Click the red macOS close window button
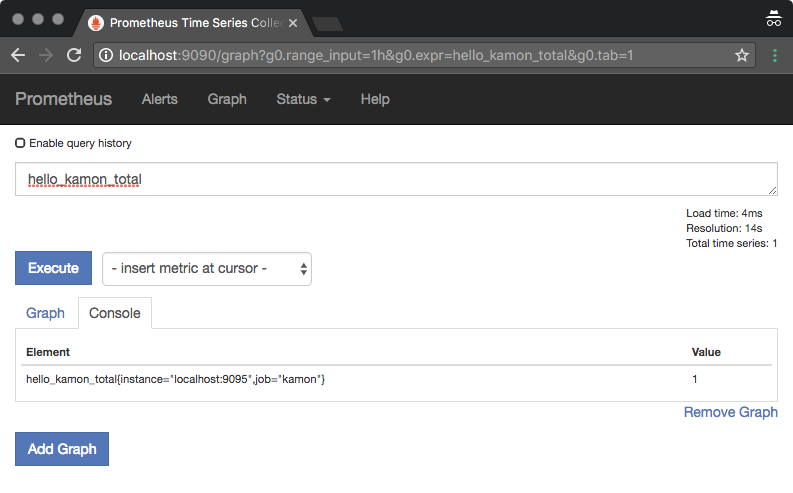Viewport: 793px width, 493px height. 18,19
